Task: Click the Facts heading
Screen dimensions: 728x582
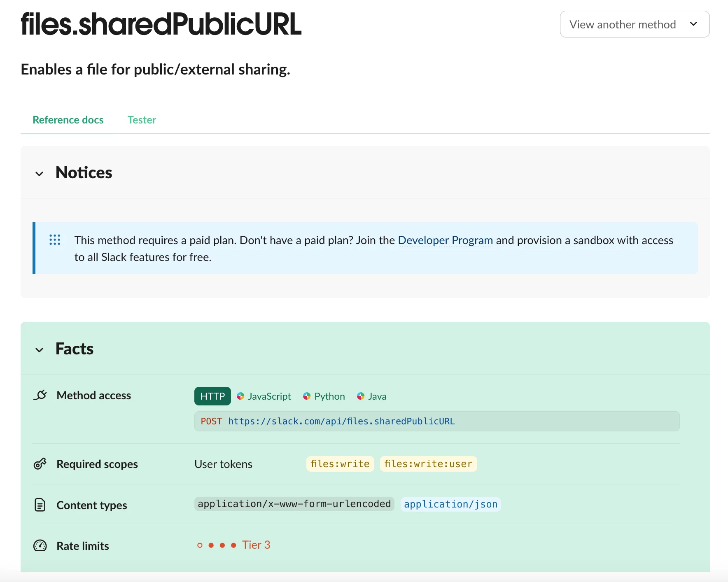Action: (x=75, y=349)
